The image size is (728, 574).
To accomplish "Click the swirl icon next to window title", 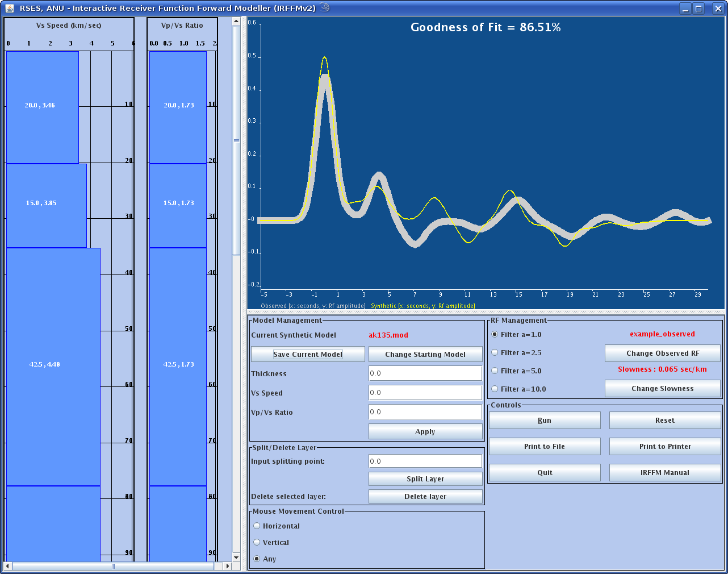I will point(325,7).
